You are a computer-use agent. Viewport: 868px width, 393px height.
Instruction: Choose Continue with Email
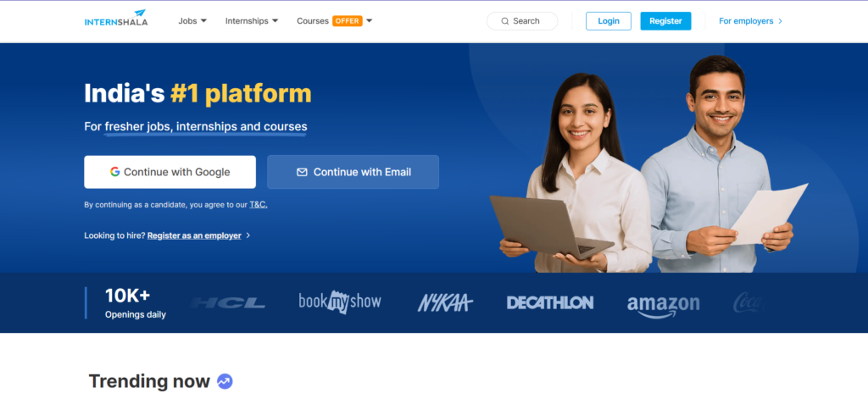[353, 172]
